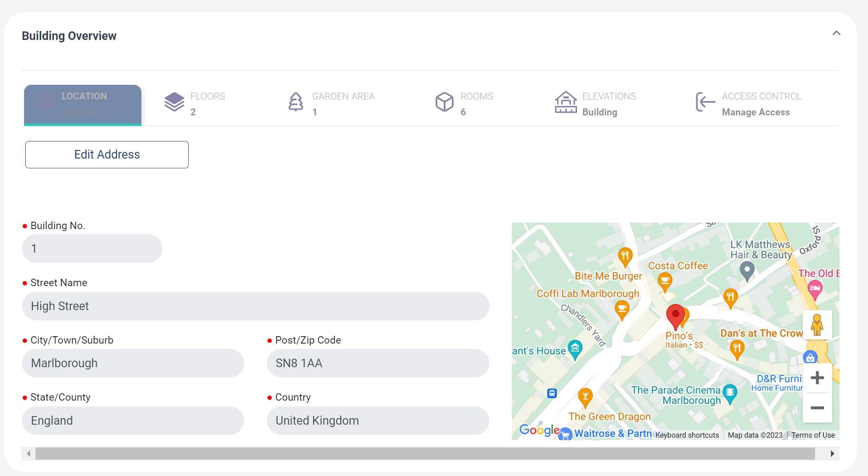
Task: Click the Post/Zip Code field
Action: pos(378,363)
